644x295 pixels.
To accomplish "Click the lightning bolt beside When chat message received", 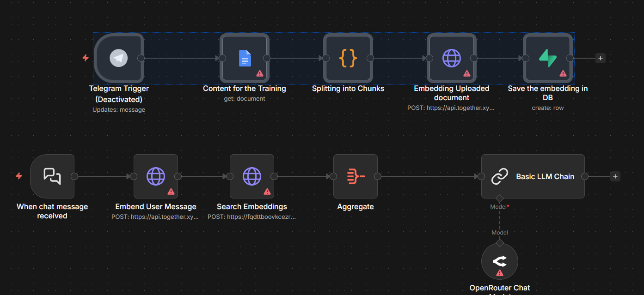I will pyautogui.click(x=19, y=176).
